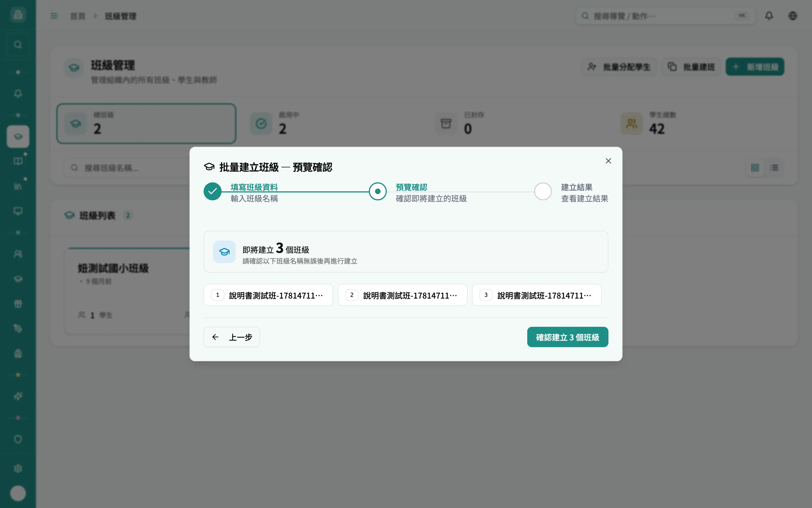Click the 批量建班 button
The width and height of the screenshot is (812, 508).
(x=691, y=67)
